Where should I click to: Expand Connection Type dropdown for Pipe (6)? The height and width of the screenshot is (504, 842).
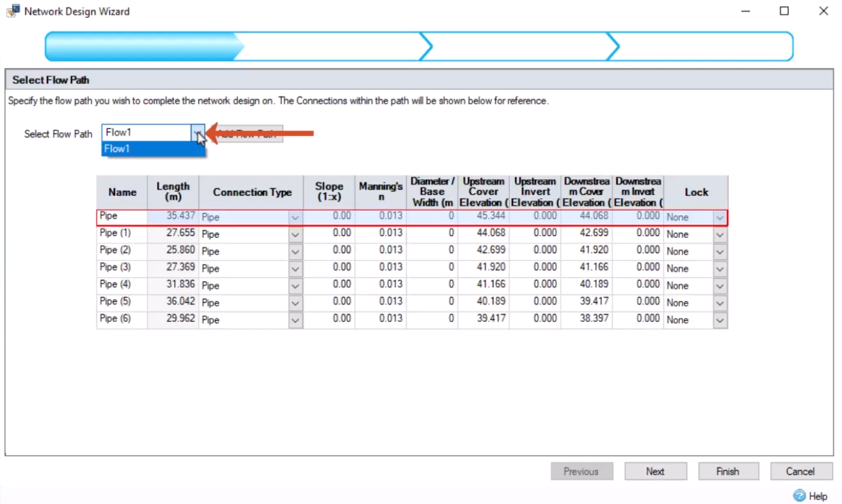pos(296,321)
